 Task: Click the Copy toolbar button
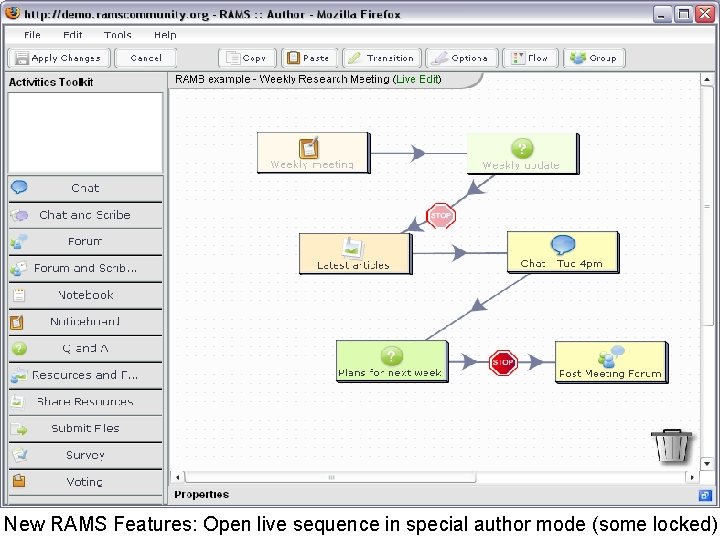point(248,58)
